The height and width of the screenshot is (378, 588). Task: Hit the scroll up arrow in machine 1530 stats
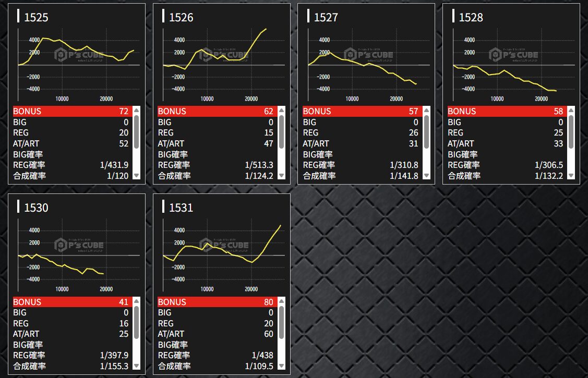[137, 301]
